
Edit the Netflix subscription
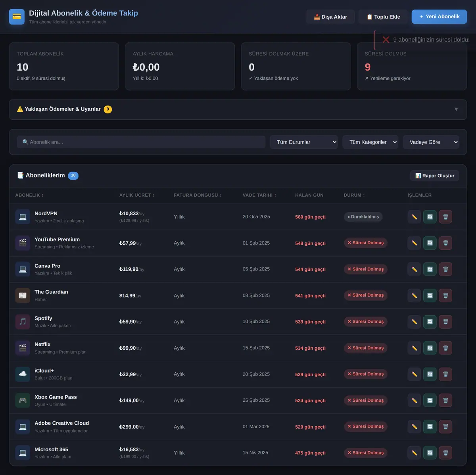click(x=414, y=348)
